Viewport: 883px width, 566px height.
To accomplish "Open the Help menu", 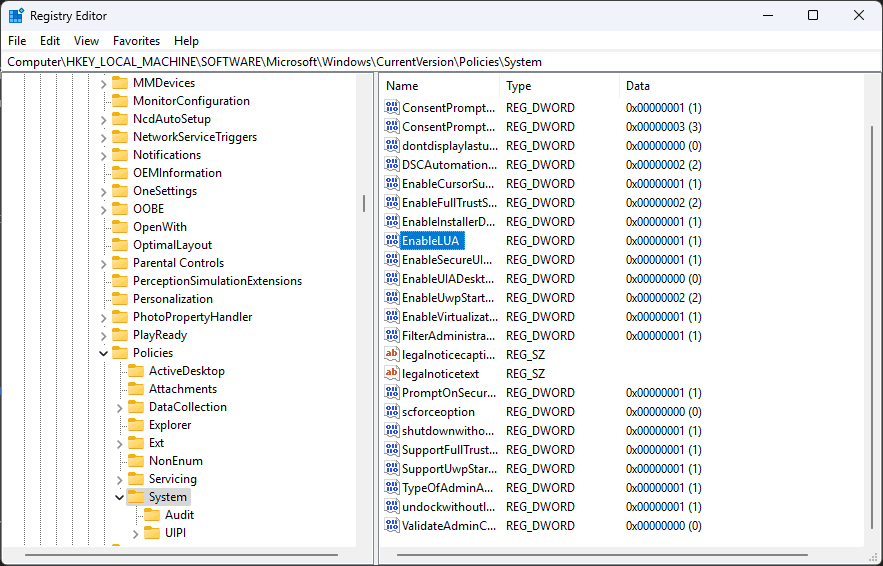I will pyautogui.click(x=186, y=41).
